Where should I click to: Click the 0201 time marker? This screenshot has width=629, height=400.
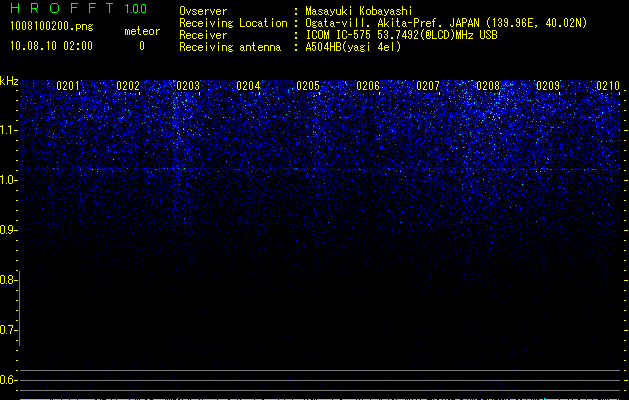tap(68, 86)
